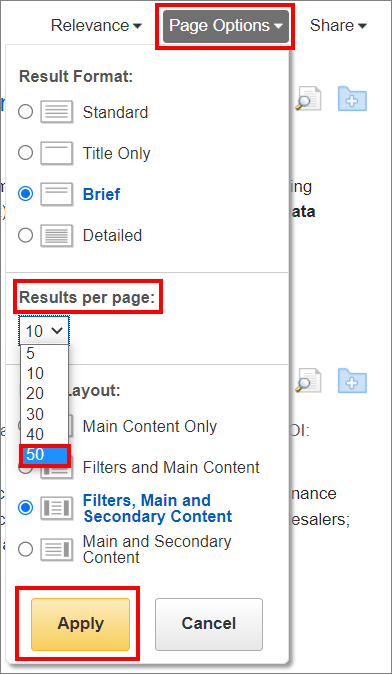Choose the Detailed result format radio button

tap(26, 235)
